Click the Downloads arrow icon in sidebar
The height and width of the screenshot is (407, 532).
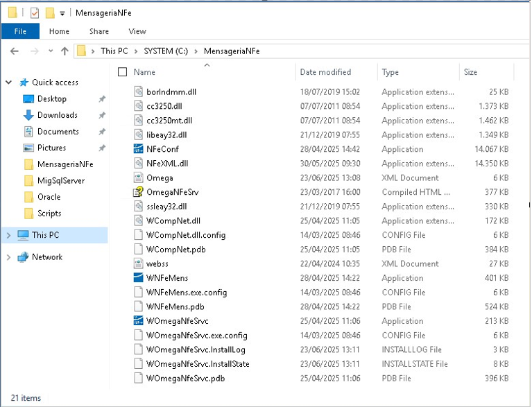[x=28, y=115]
